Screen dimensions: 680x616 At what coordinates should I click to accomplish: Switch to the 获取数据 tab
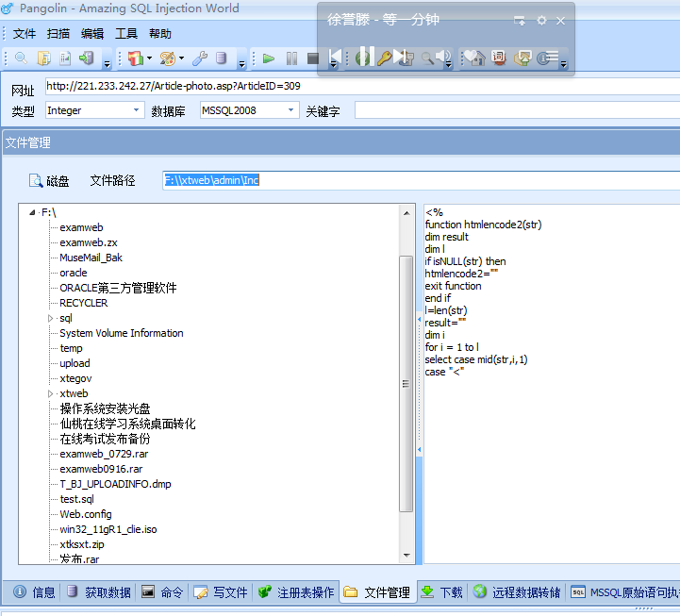tap(99, 592)
